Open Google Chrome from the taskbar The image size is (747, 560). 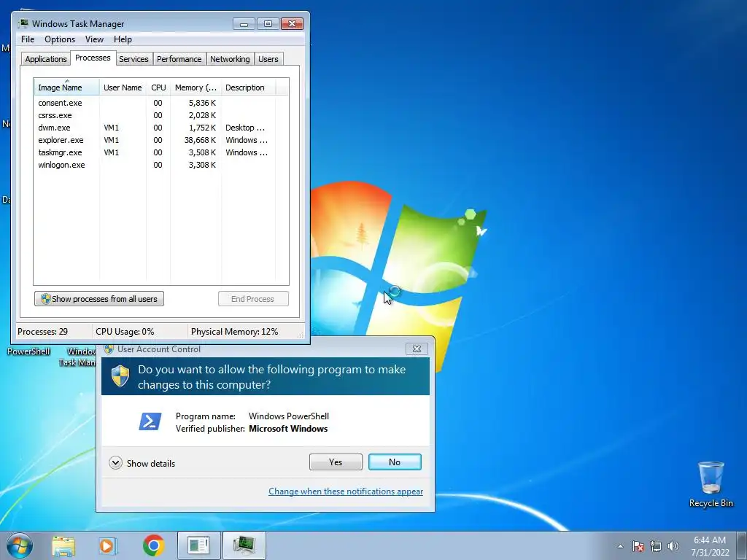(153, 545)
